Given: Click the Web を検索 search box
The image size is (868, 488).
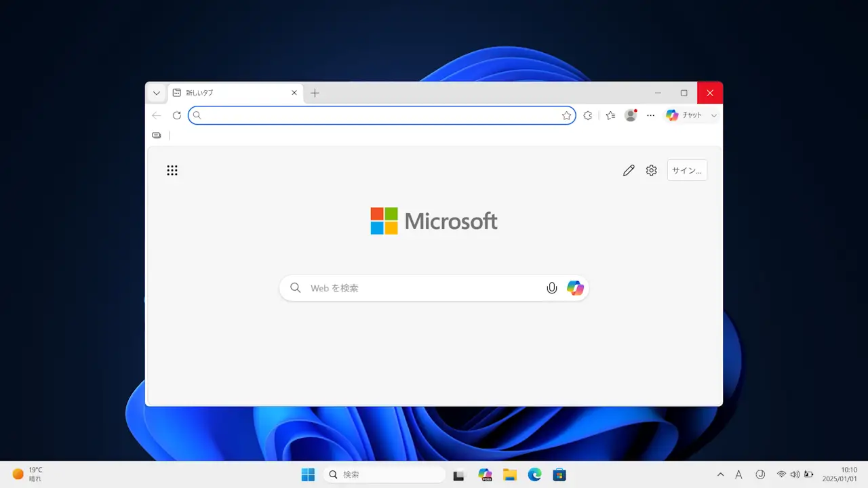Looking at the screenshot, I should pyautogui.click(x=434, y=288).
